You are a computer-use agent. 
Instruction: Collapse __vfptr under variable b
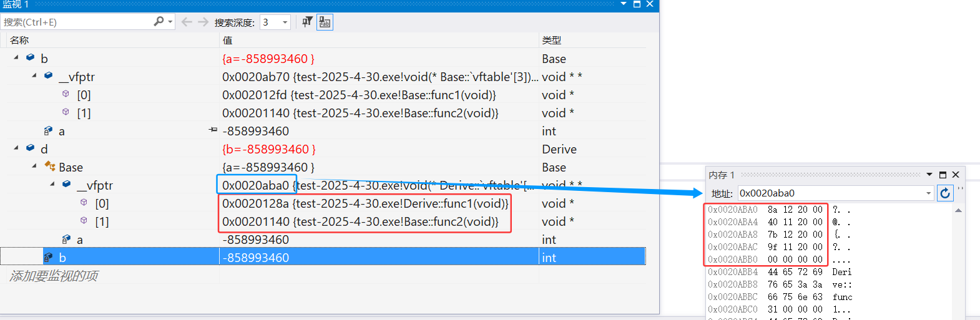[34, 75]
